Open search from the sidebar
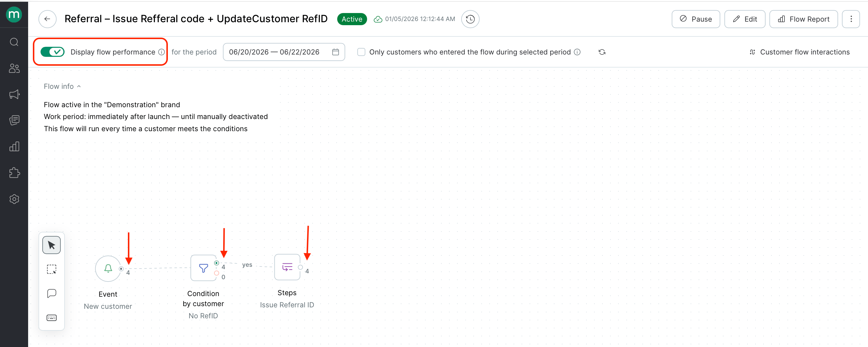This screenshot has height=347, width=868. (14, 42)
